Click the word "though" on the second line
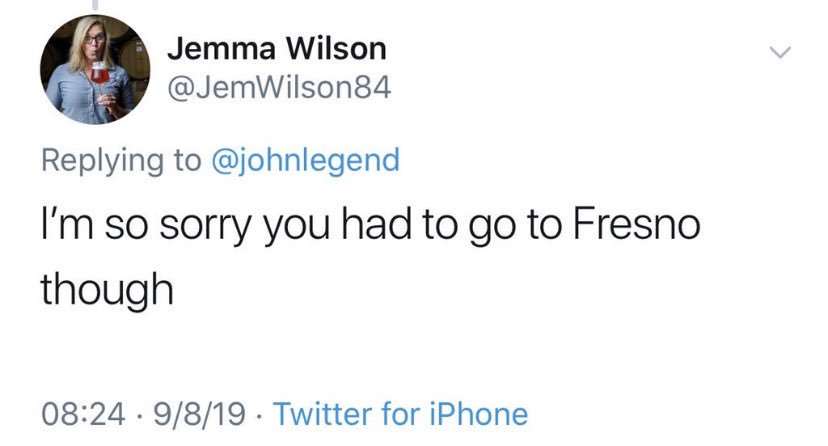This screenshot has height=446, width=828. 107,291
